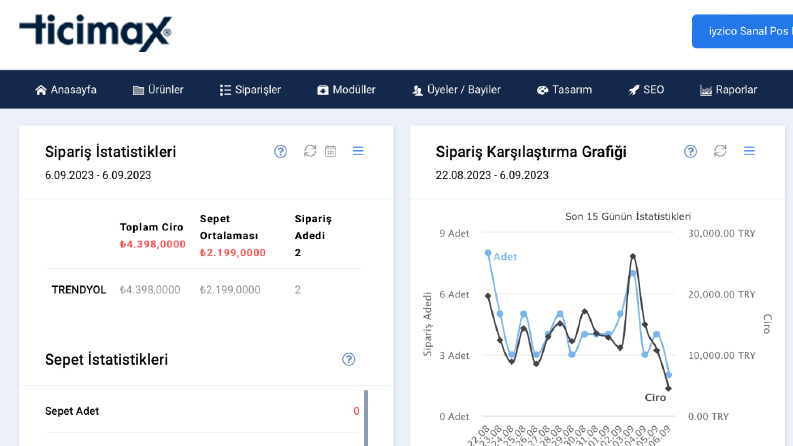This screenshot has height=446, width=793.
Task: Open help for Sipariş İstatistikleri
Action: 281,151
